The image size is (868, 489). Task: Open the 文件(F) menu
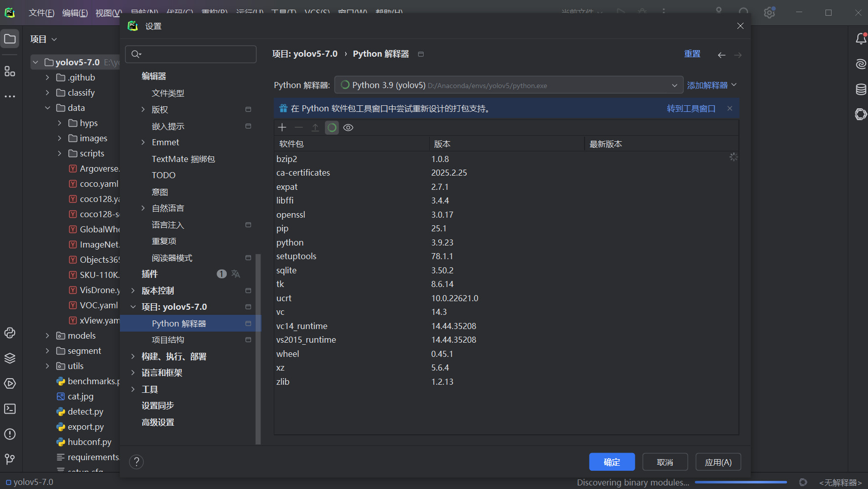(42, 13)
